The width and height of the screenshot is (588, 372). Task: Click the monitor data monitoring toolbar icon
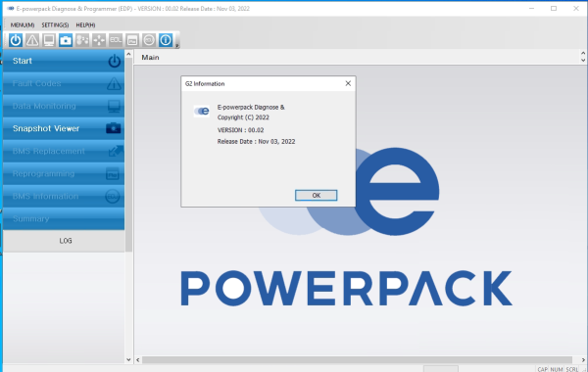[49, 40]
